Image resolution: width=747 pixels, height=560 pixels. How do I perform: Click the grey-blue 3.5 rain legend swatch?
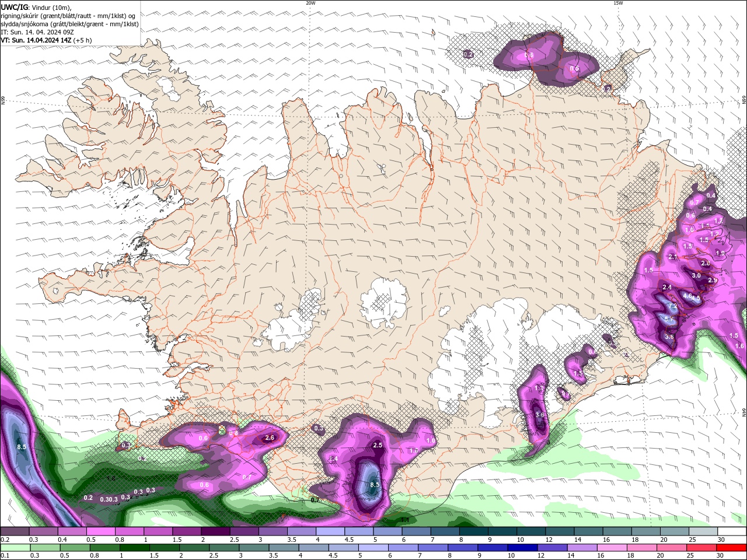point(284,547)
